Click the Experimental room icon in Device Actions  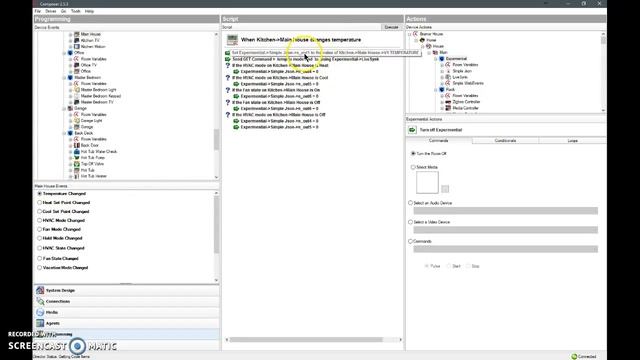(x=442, y=59)
